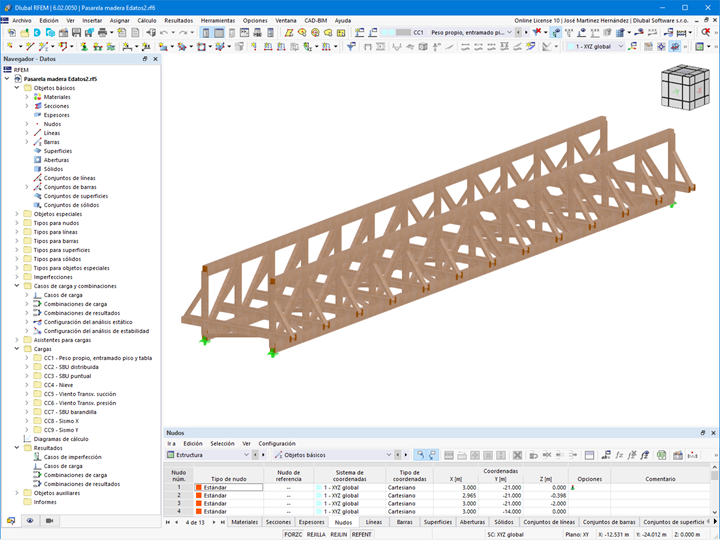The height and width of the screenshot is (540, 720).
Task: Expand the Materiales tree node
Action: pos(27,97)
